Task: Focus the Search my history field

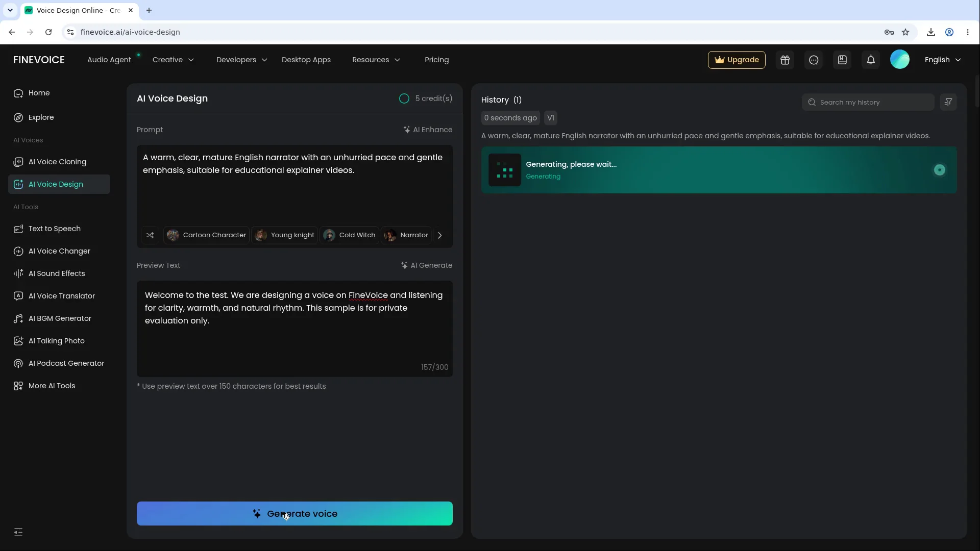Action: pos(868,102)
